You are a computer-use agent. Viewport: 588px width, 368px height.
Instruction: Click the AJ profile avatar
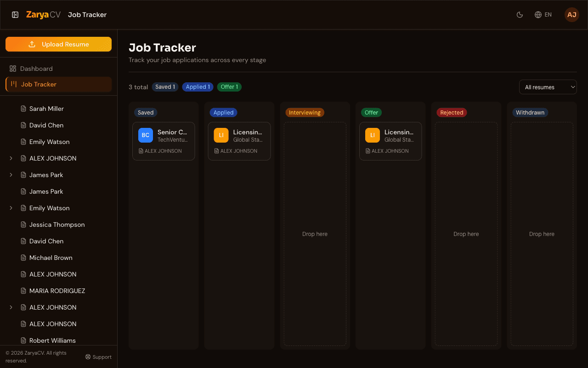(571, 14)
